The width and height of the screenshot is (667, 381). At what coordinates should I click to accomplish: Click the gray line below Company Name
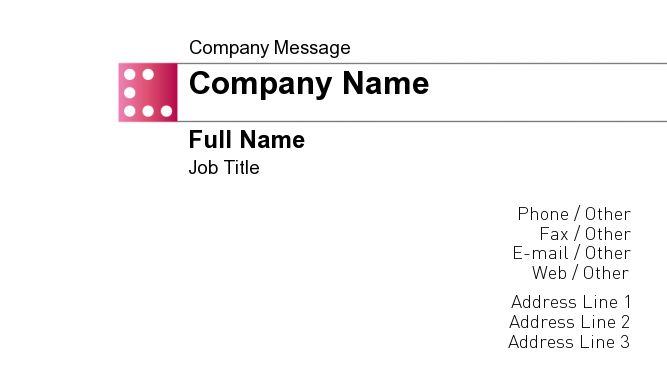coord(422,121)
